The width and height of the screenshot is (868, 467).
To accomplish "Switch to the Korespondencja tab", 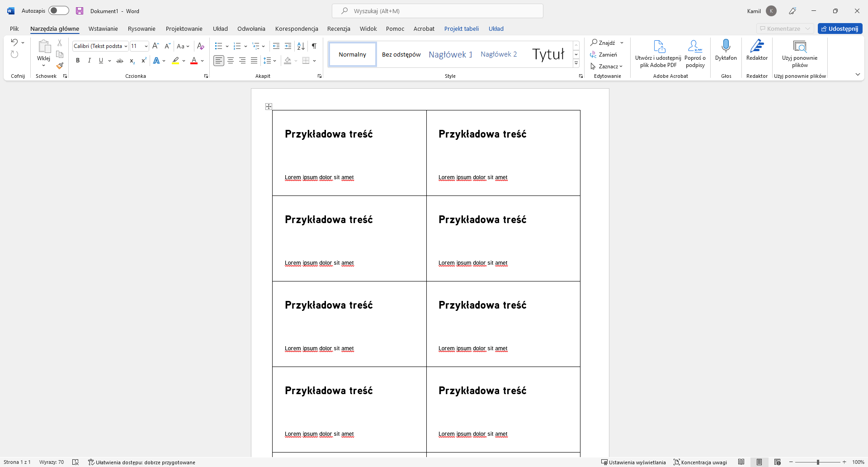I will (297, 29).
